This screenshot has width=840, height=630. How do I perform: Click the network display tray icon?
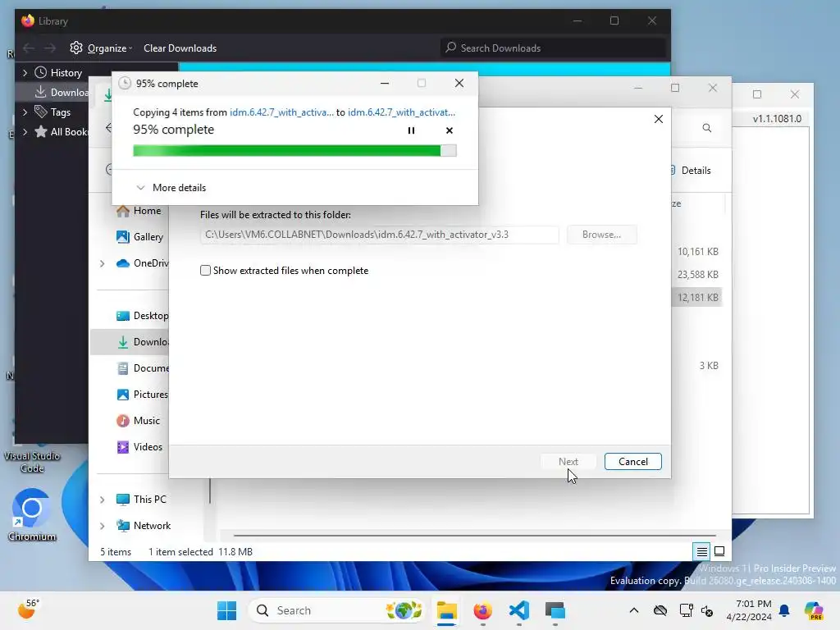pos(686,610)
